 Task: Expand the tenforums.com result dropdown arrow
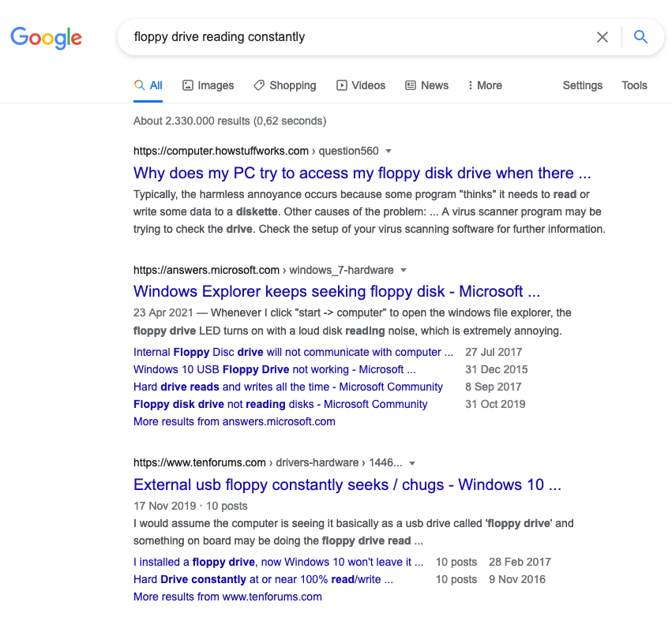412,463
